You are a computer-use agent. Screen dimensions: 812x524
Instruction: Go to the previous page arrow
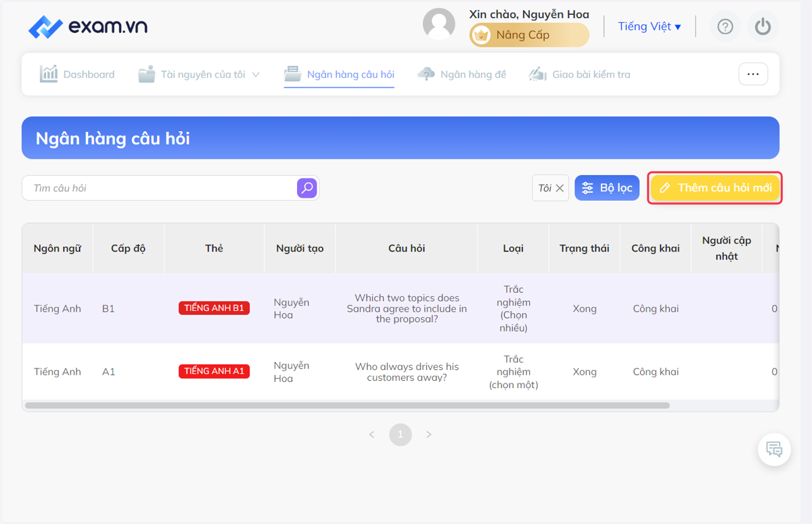point(371,435)
